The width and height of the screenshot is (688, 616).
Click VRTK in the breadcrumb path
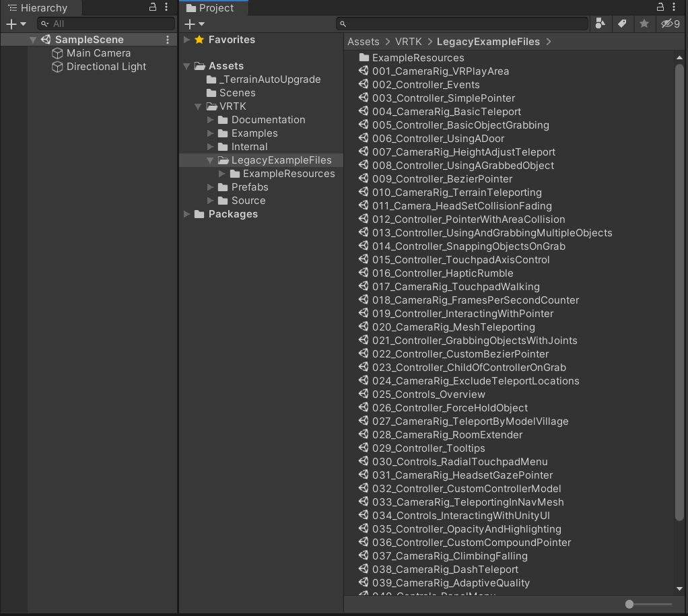pyautogui.click(x=408, y=42)
